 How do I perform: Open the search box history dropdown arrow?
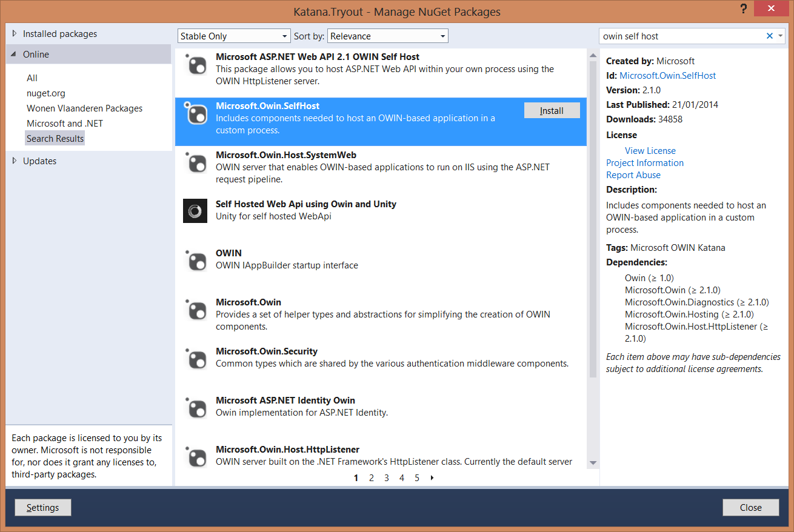point(780,36)
